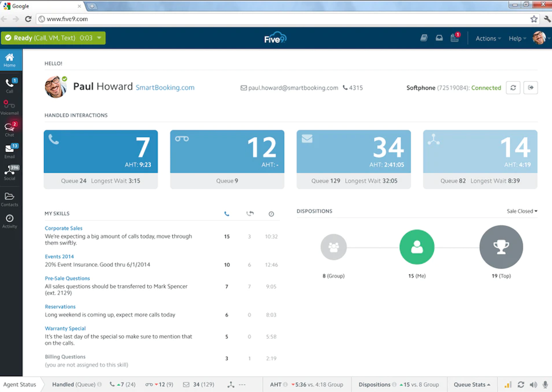This screenshot has height=392, width=552.
Task: Click the inbox tray icon in header
Action: pos(439,39)
